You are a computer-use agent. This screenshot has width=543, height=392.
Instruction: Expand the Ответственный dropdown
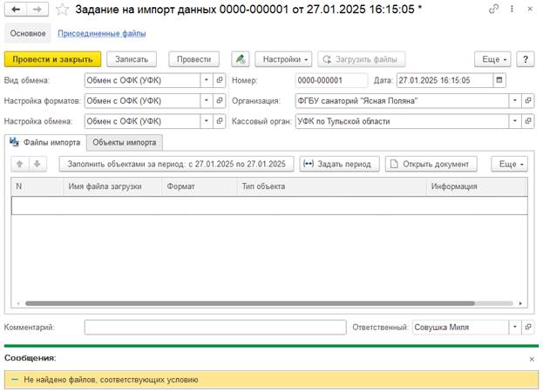pyautogui.click(x=515, y=327)
